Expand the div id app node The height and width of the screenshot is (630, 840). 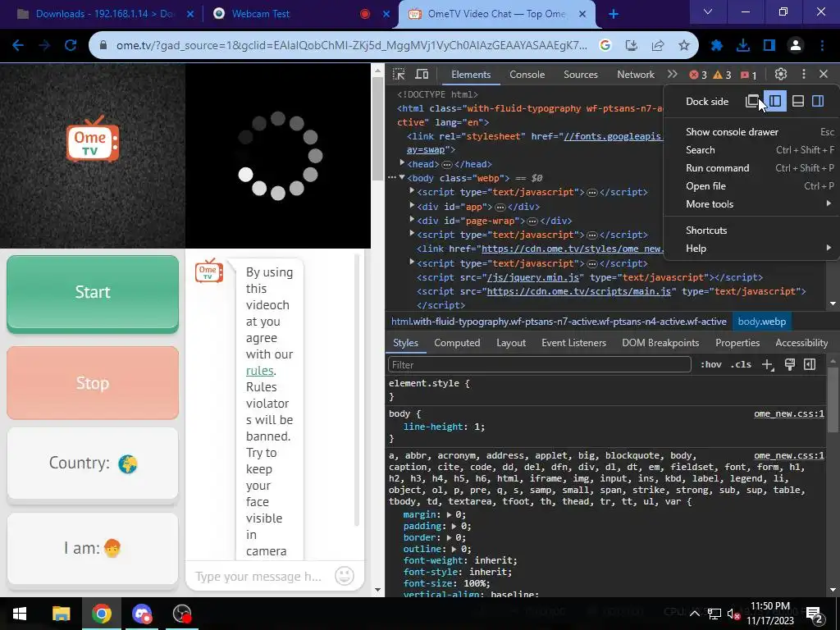[x=412, y=206]
